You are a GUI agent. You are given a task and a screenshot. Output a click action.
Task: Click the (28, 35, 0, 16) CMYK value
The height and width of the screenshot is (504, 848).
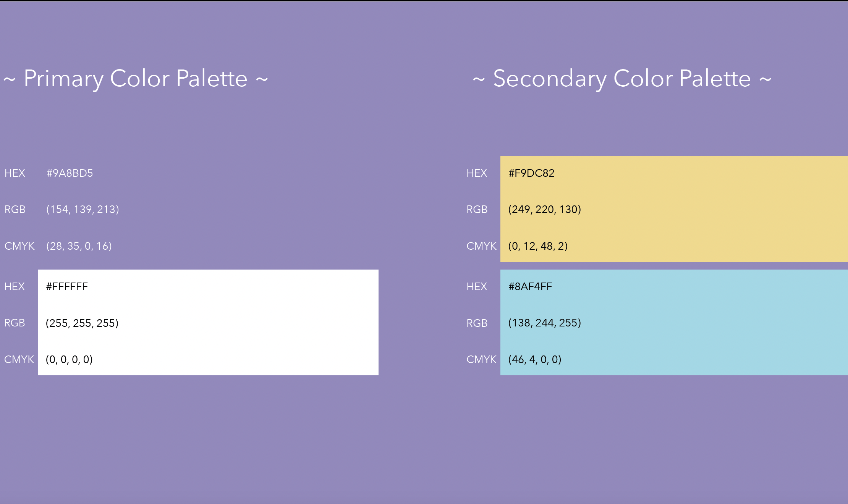pos(79,246)
